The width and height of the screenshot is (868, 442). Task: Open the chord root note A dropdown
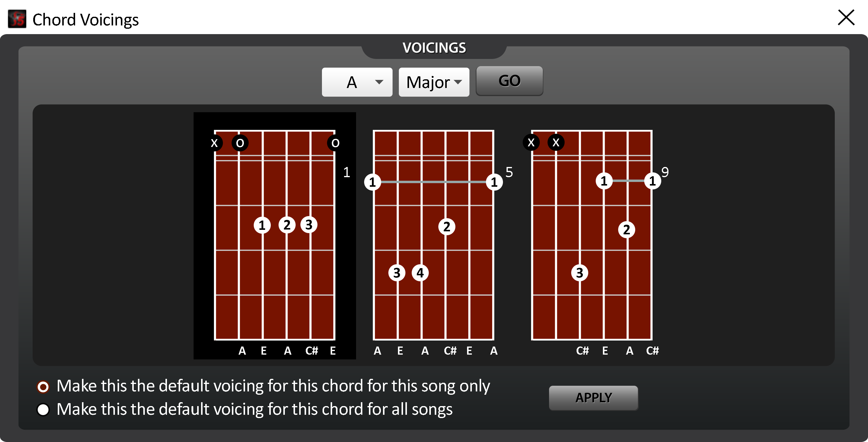pyautogui.click(x=357, y=82)
